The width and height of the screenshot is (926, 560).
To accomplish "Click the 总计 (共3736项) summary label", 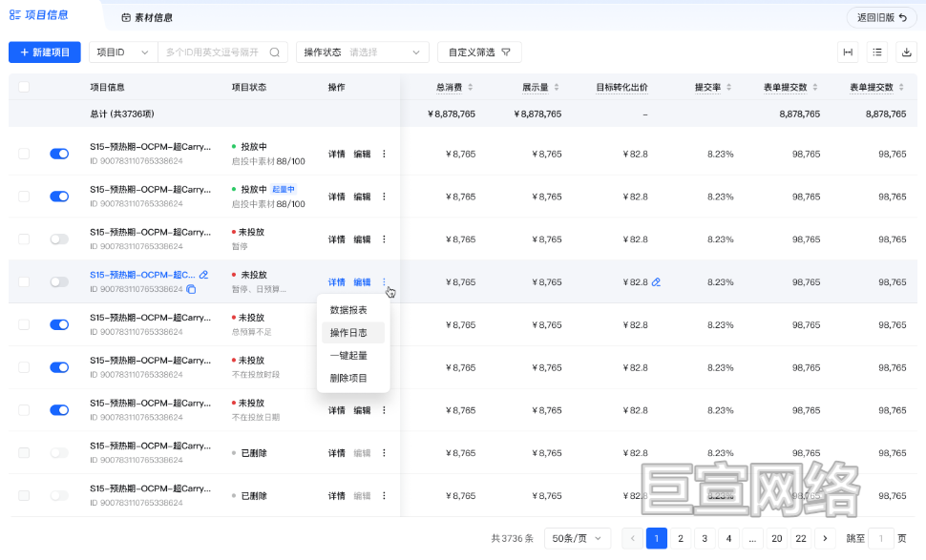I will tap(122, 114).
